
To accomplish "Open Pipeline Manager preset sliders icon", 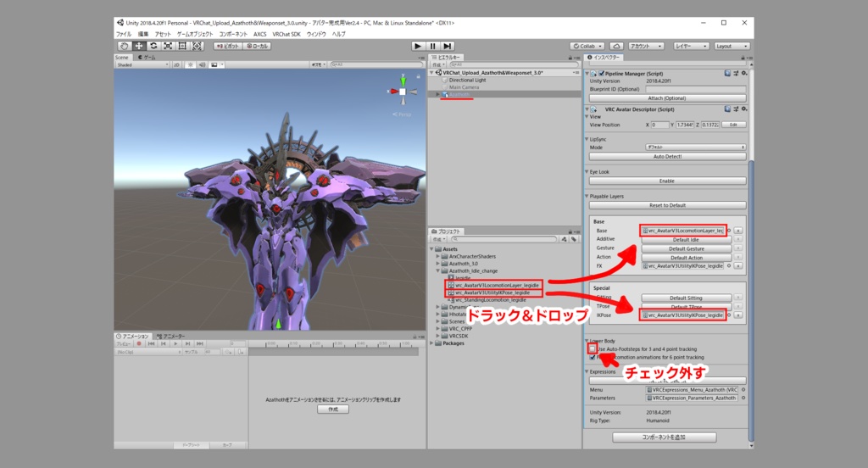I will (736, 73).
